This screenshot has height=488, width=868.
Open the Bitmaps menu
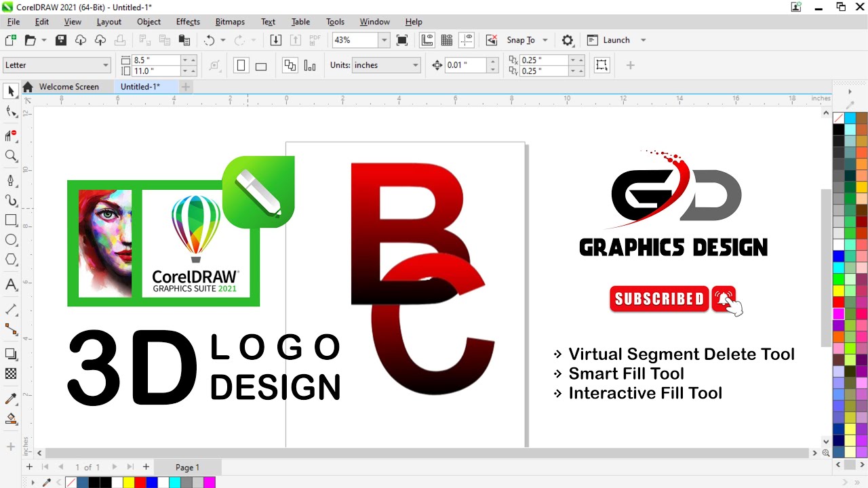click(230, 22)
